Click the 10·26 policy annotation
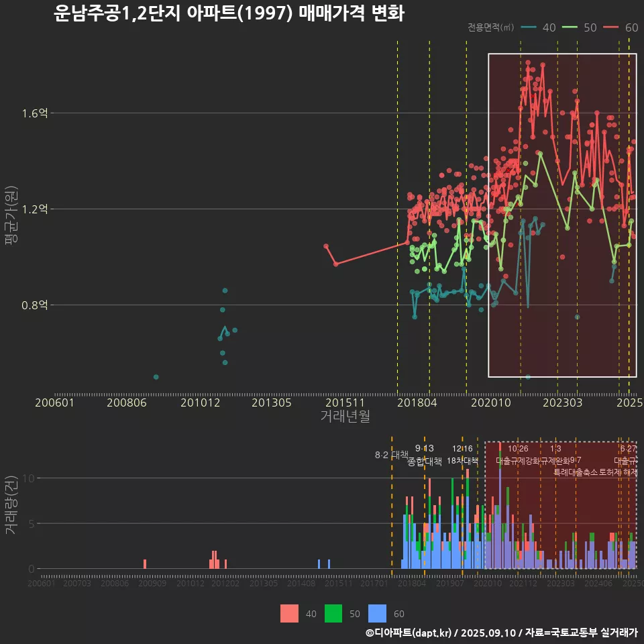 [x=518, y=449]
